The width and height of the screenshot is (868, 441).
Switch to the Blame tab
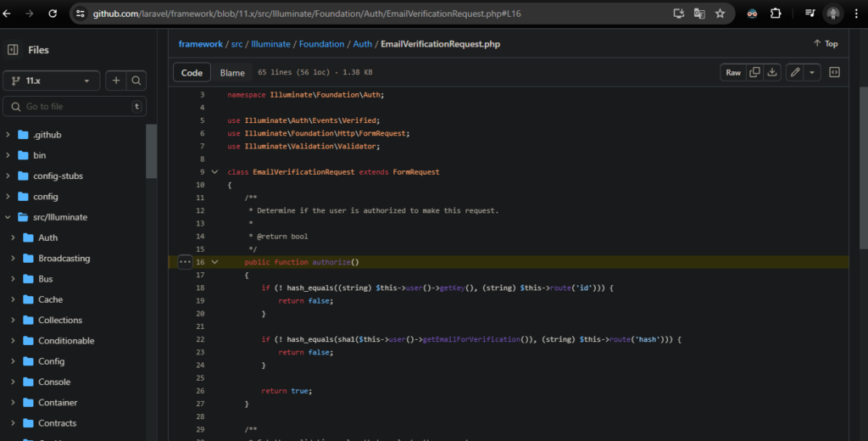[x=232, y=73]
